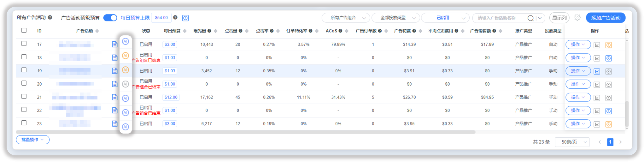Image resolution: width=644 pixels, height=162 pixels.
Task: Open clock icon beside daily budget cap
Action: coord(185,18)
